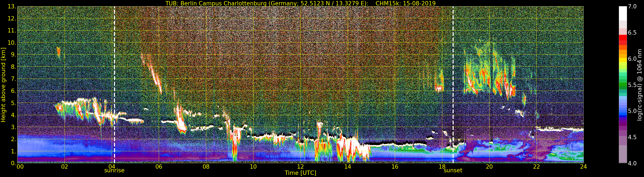
Task: Click the '06' time axis tick label
Action: click(159, 167)
